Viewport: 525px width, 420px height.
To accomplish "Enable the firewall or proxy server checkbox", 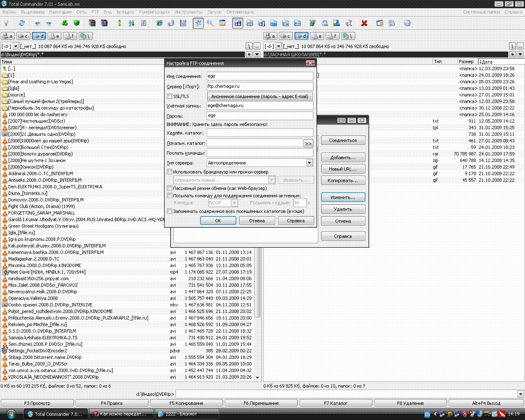I will click(169, 172).
